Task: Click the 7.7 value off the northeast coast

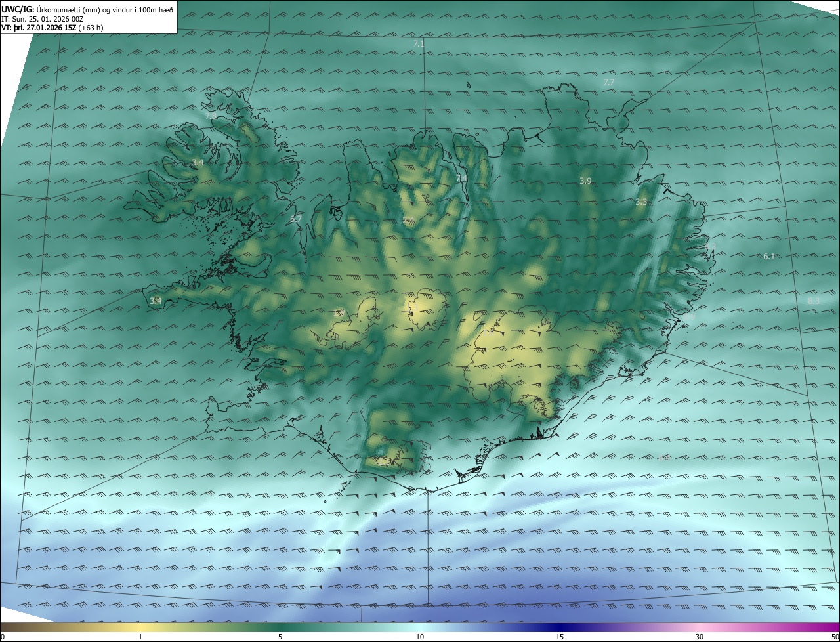Action: (x=608, y=82)
